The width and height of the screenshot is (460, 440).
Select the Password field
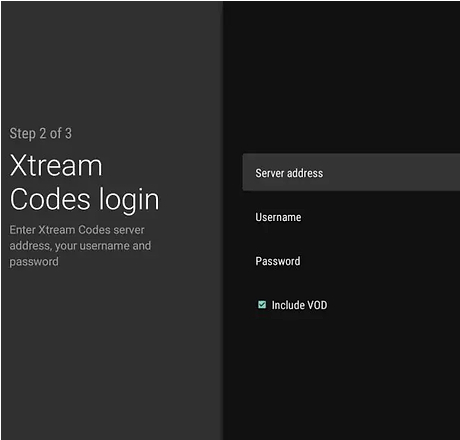coord(351,261)
